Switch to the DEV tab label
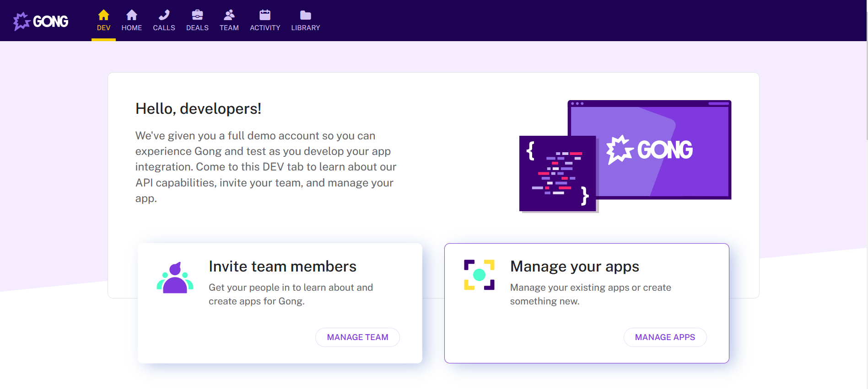Viewport: 868px width, 389px height. point(104,28)
